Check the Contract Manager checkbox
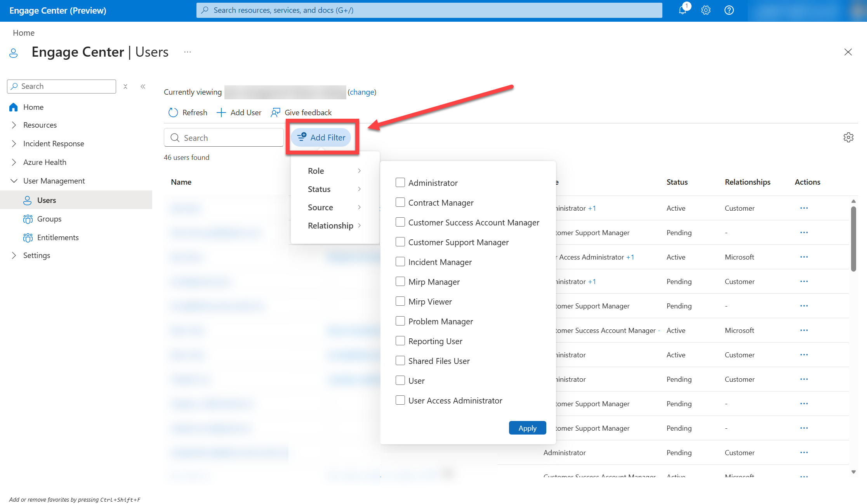The height and width of the screenshot is (504, 867). pos(400,202)
